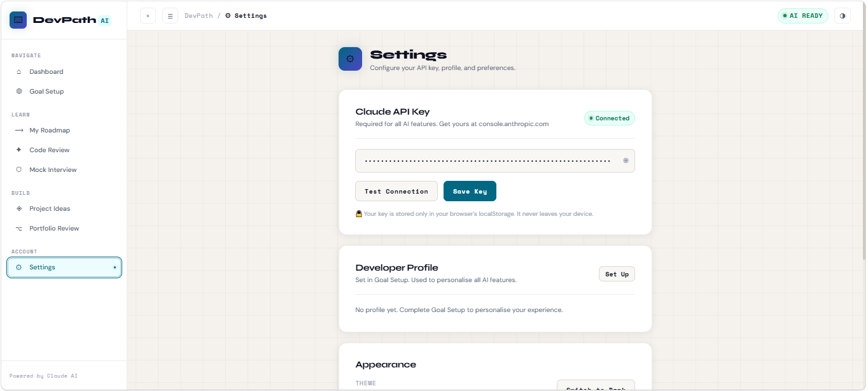Click the Portfolio Review branch icon

click(18, 228)
